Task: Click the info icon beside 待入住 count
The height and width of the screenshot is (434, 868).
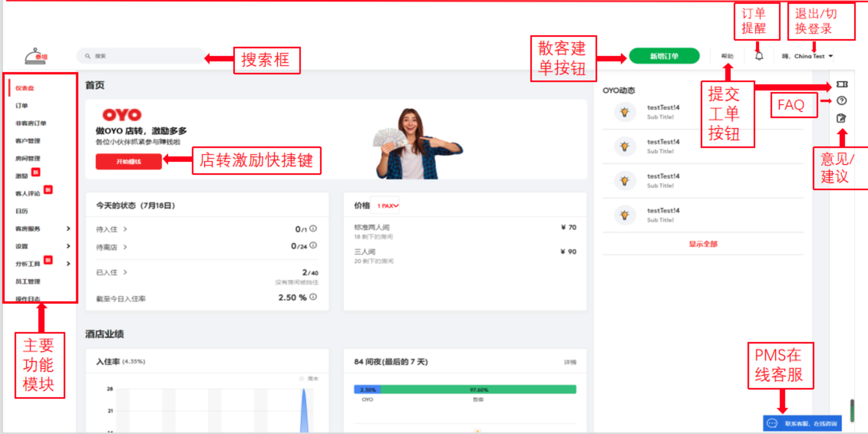Action: [314, 228]
